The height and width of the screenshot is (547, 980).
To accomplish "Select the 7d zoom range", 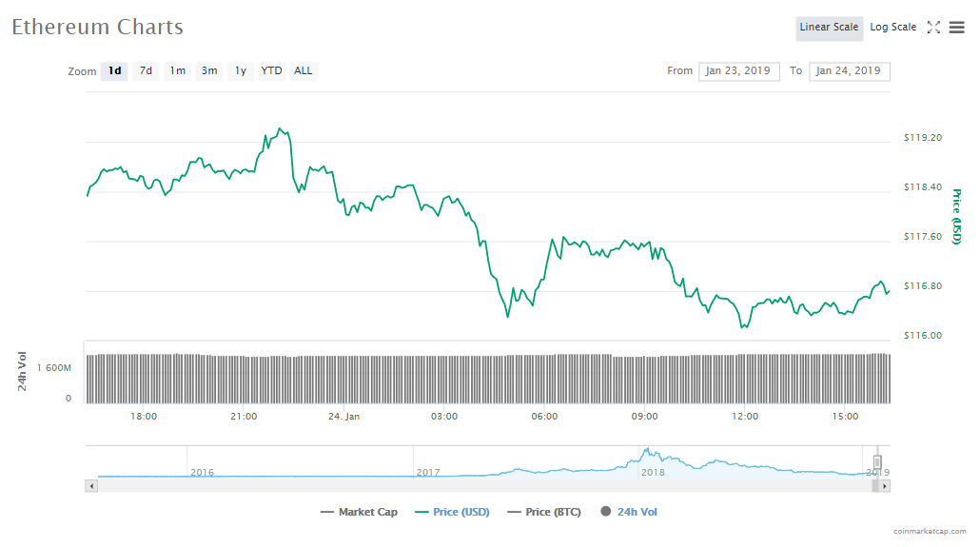I will 146,71.
